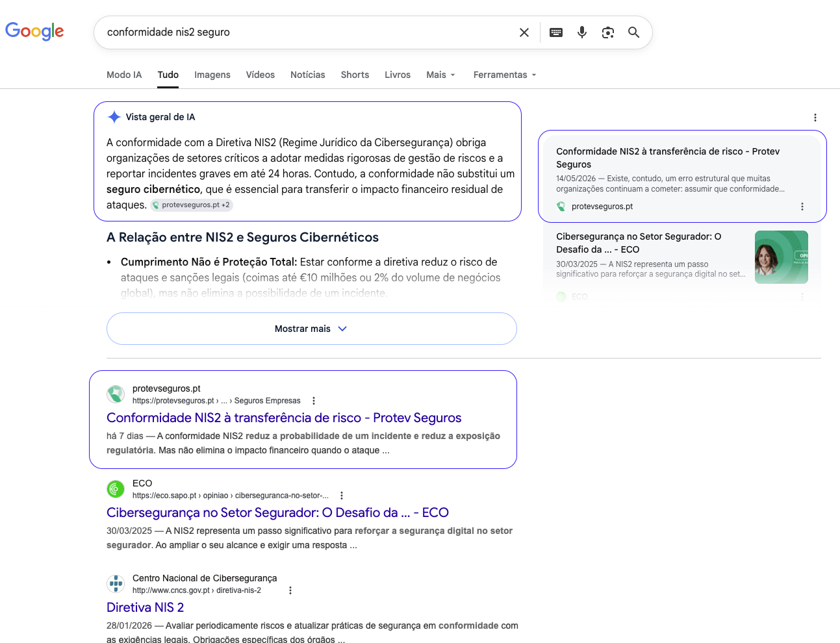
Task: Click the 'A Relação entre NIS2 e Seguros Cibernéticos' heading
Action: tap(242, 237)
